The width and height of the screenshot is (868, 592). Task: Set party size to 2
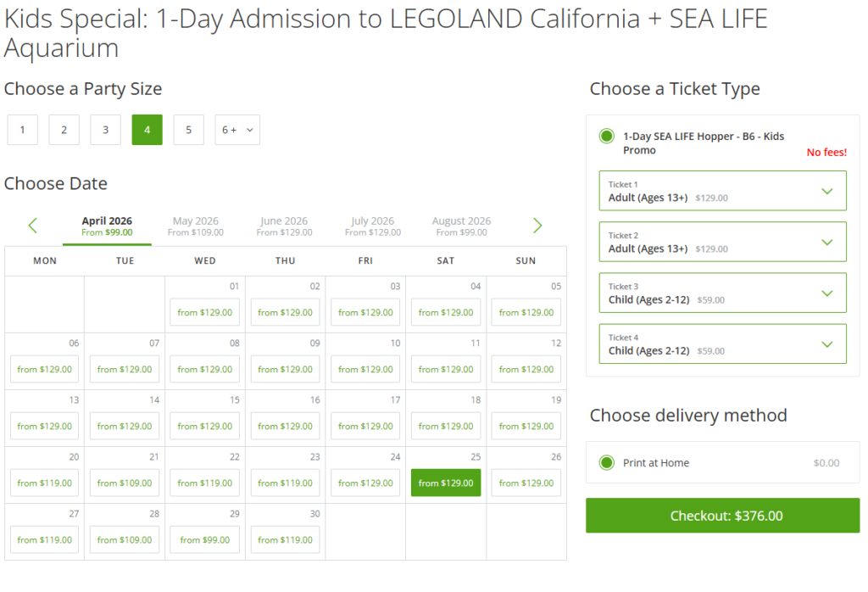point(64,130)
